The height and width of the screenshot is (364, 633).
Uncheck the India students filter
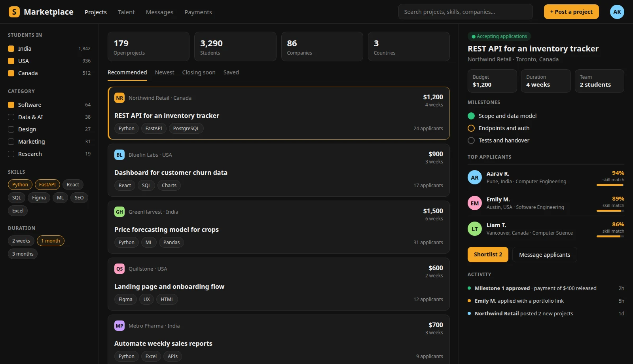(x=11, y=49)
